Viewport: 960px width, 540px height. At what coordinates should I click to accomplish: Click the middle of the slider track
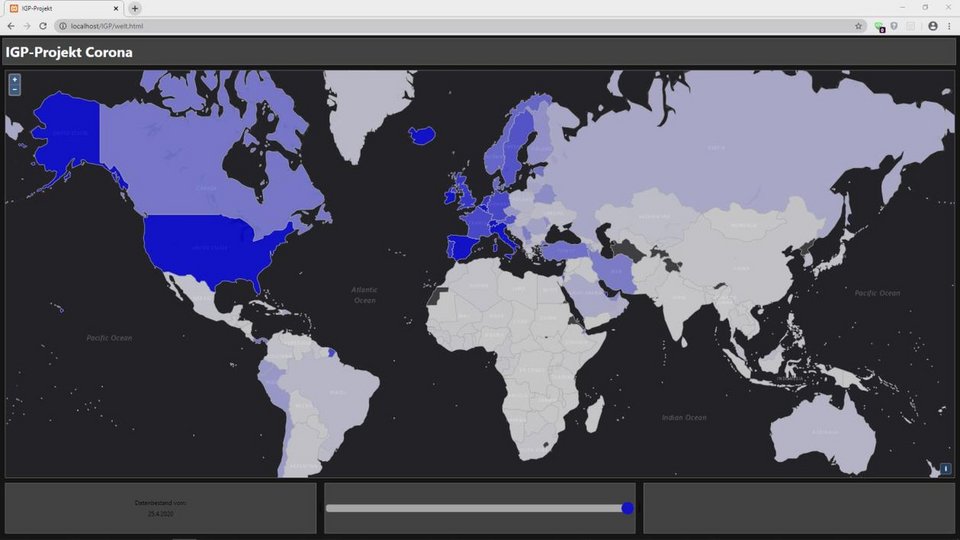(x=476, y=508)
